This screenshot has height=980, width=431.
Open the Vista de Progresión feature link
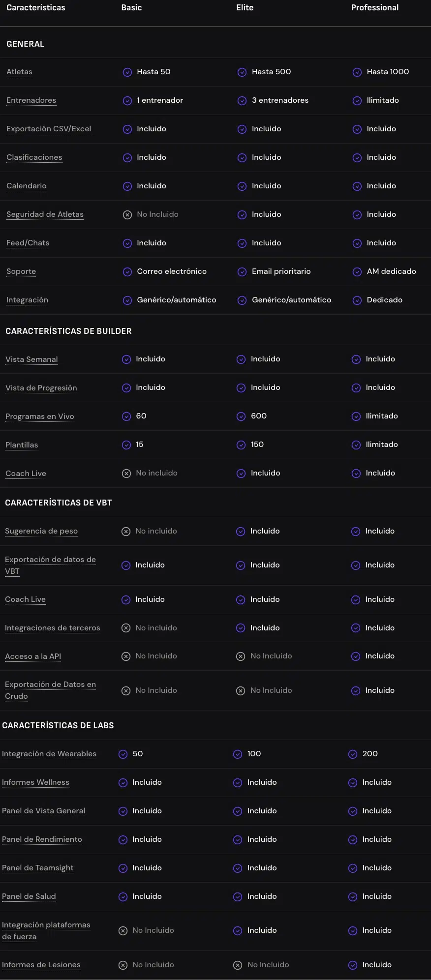point(41,388)
